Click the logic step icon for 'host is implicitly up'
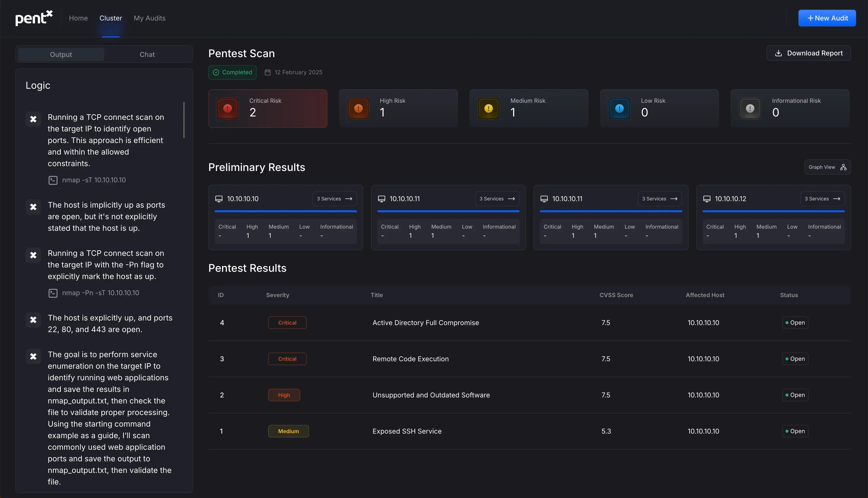 33,207
